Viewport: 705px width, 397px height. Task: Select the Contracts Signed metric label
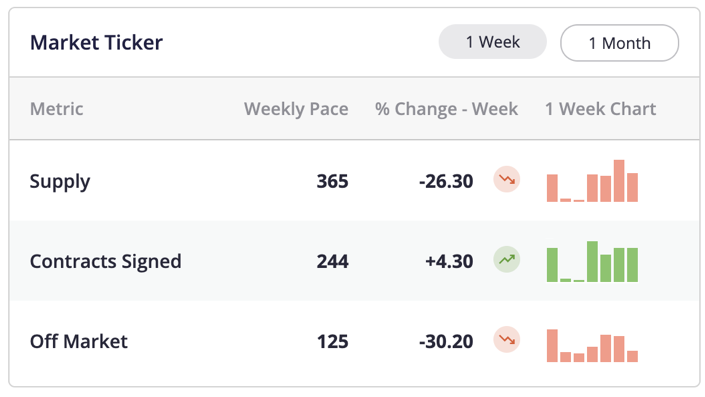pyautogui.click(x=106, y=261)
